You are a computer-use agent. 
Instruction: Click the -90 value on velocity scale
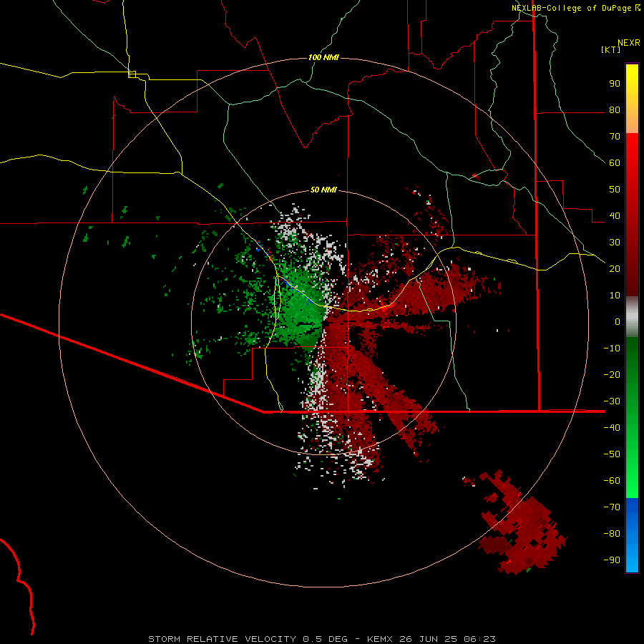(x=612, y=560)
